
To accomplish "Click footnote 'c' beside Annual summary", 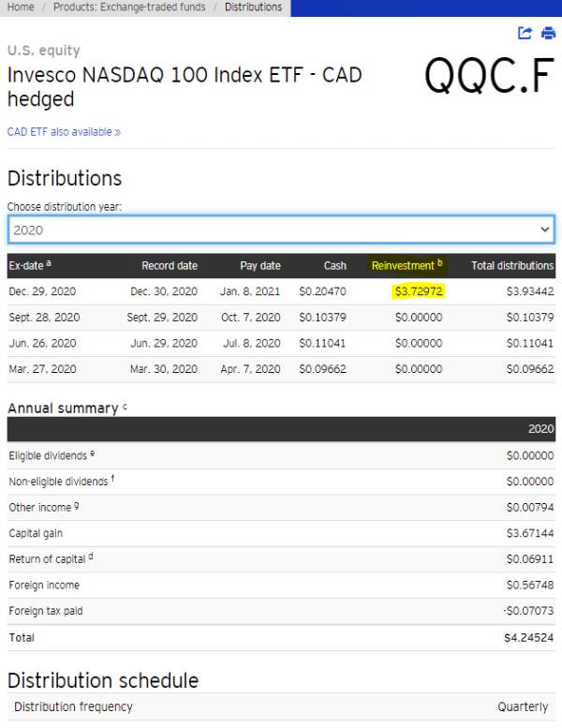I will click(x=125, y=407).
